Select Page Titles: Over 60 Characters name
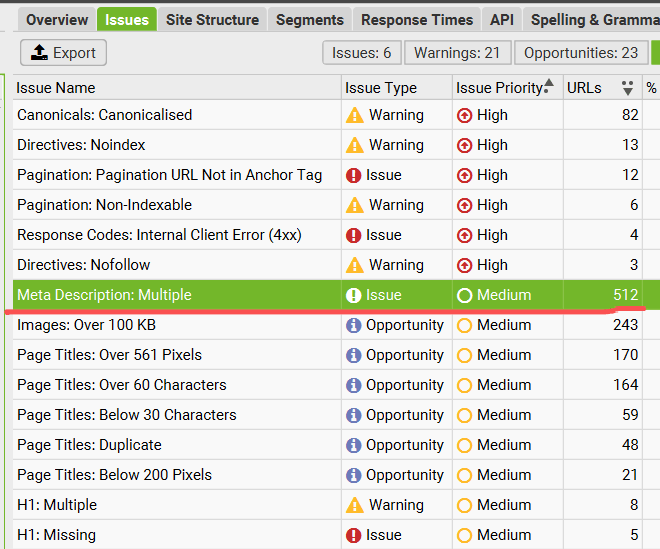Screen dimensions: 660x549 coord(122,385)
